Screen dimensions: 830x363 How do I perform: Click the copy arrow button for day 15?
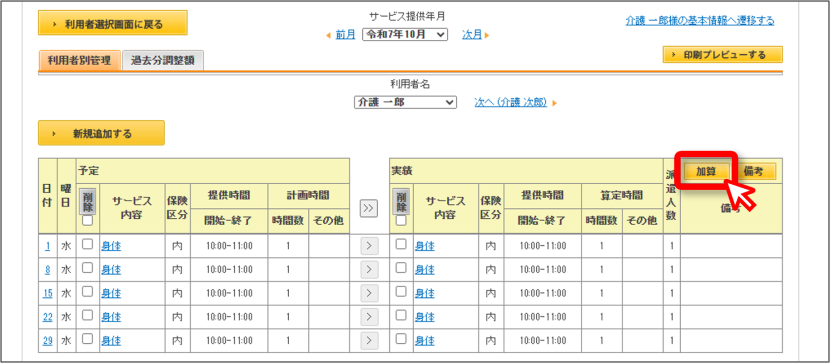pyautogui.click(x=369, y=293)
